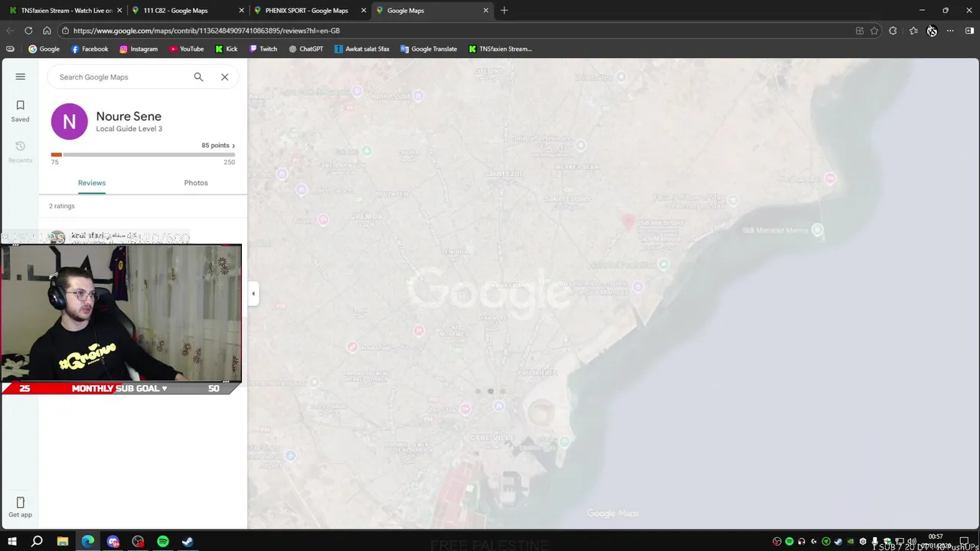Open the browser profile avatar
Screen dimensions: 980x551
click(x=932, y=31)
